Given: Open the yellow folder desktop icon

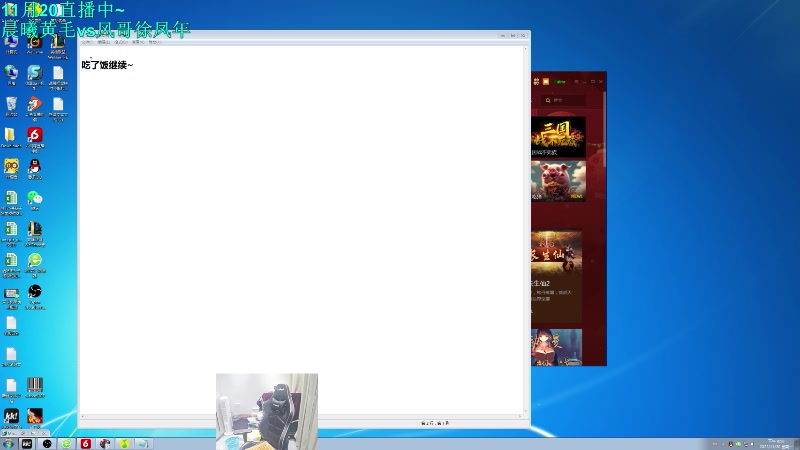Looking at the screenshot, I should (10, 137).
